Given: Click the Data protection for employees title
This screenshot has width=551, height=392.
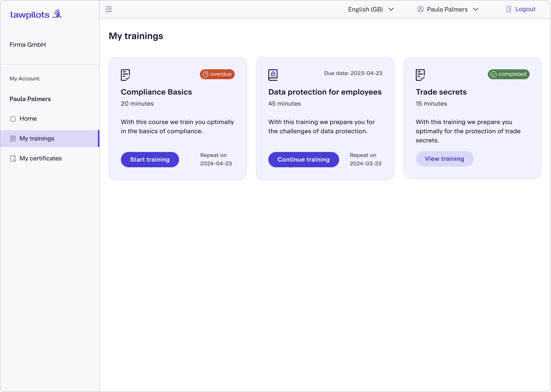Looking at the screenshot, I should point(325,92).
